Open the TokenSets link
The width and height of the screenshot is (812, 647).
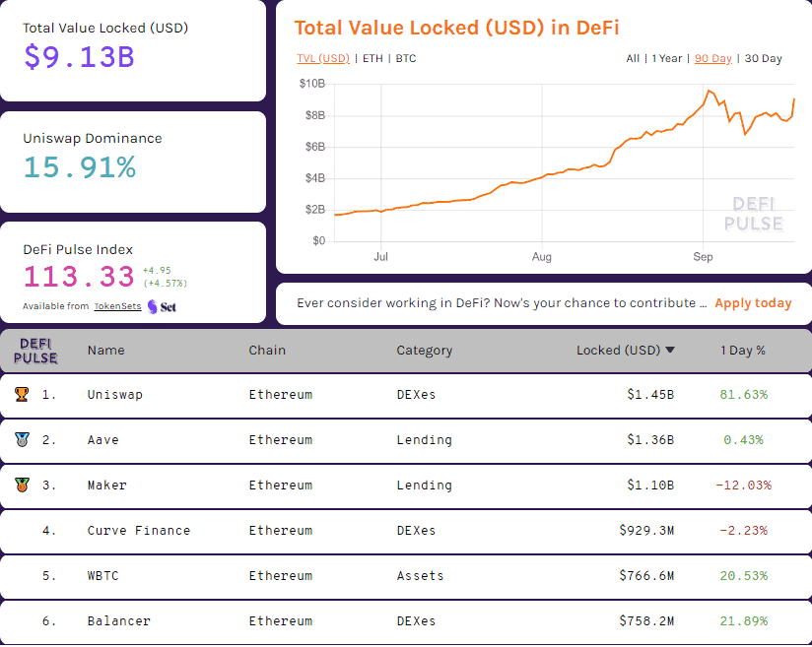pyautogui.click(x=117, y=306)
